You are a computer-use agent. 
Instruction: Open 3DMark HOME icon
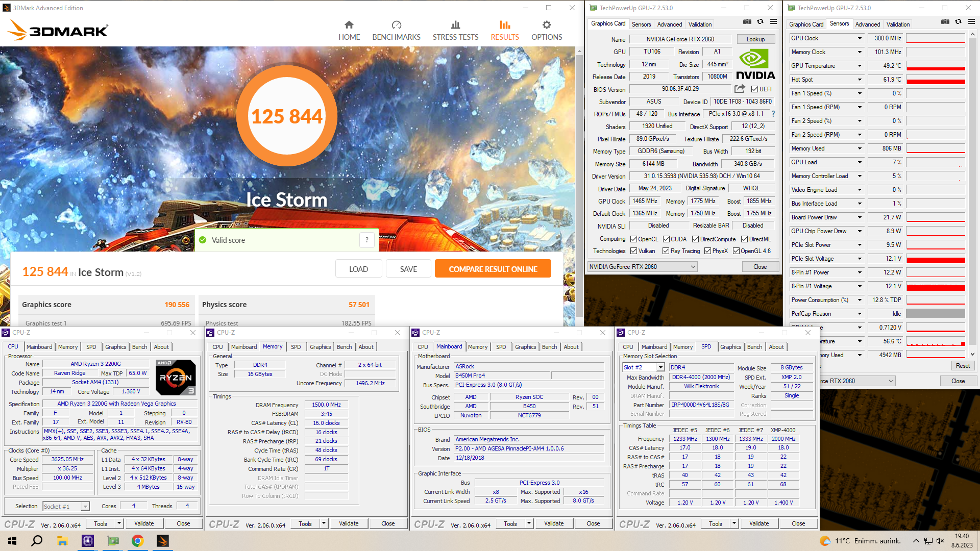point(349,25)
